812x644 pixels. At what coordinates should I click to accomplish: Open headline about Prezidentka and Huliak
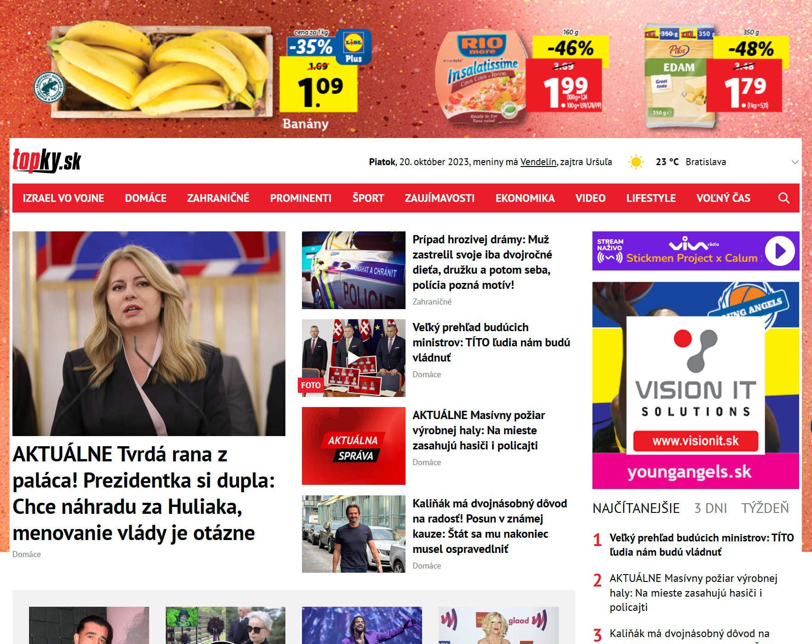tap(144, 494)
